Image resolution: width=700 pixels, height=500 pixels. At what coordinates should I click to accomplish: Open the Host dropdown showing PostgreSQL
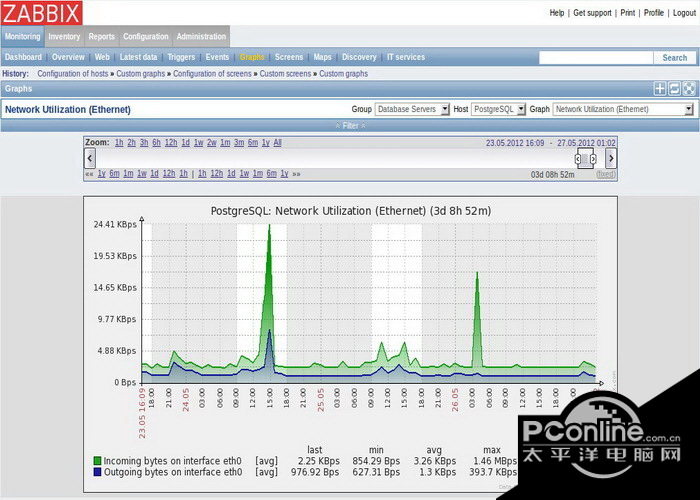click(x=498, y=109)
